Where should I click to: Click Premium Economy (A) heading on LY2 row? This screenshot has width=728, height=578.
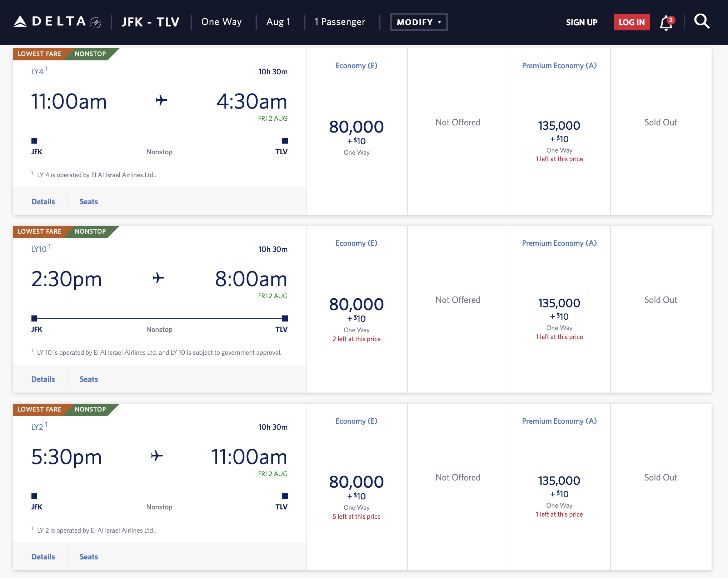coord(559,421)
